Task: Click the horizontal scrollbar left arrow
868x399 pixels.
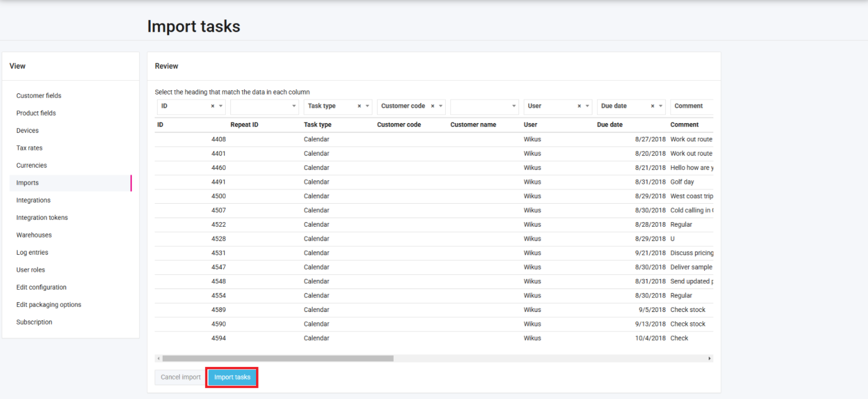Action: point(158,358)
